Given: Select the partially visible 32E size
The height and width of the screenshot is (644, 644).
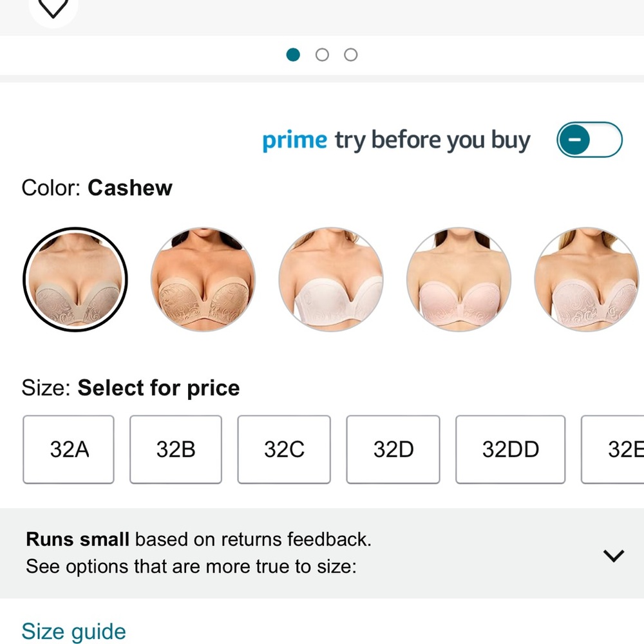Looking at the screenshot, I should point(613,450).
